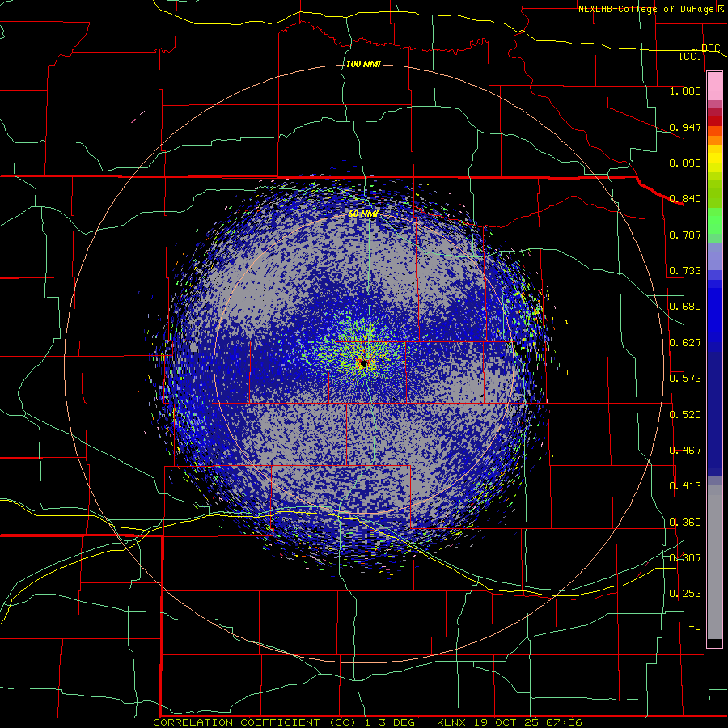
Task: Click the 0.893 scale value
Action: (x=685, y=163)
